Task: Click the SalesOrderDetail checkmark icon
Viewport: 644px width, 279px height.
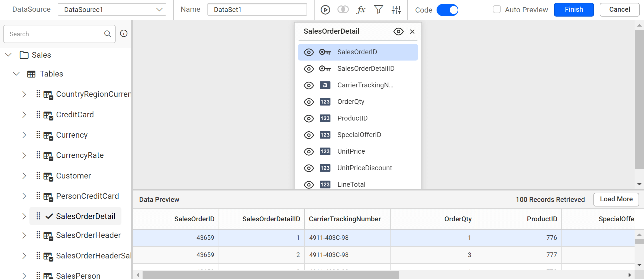Action: [x=49, y=216]
